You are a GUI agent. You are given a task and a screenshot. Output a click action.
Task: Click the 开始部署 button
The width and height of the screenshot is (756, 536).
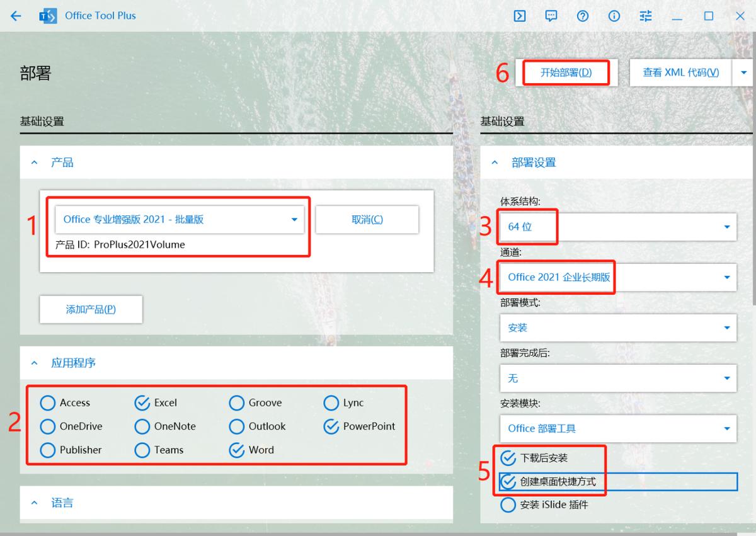565,72
